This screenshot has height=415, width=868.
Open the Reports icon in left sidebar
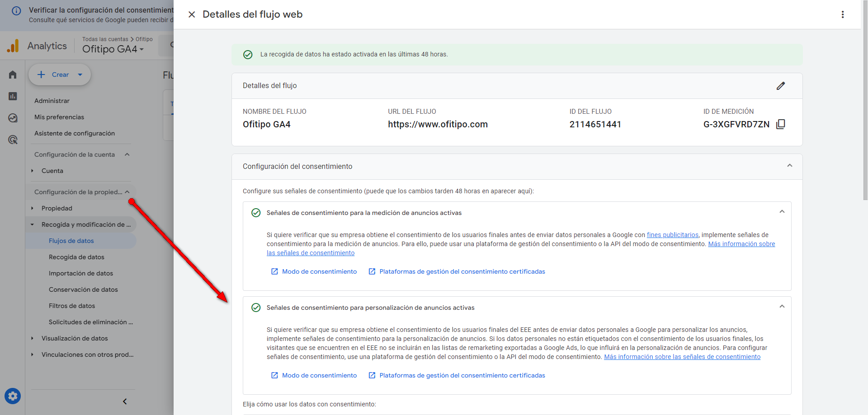click(x=13, y=96)
